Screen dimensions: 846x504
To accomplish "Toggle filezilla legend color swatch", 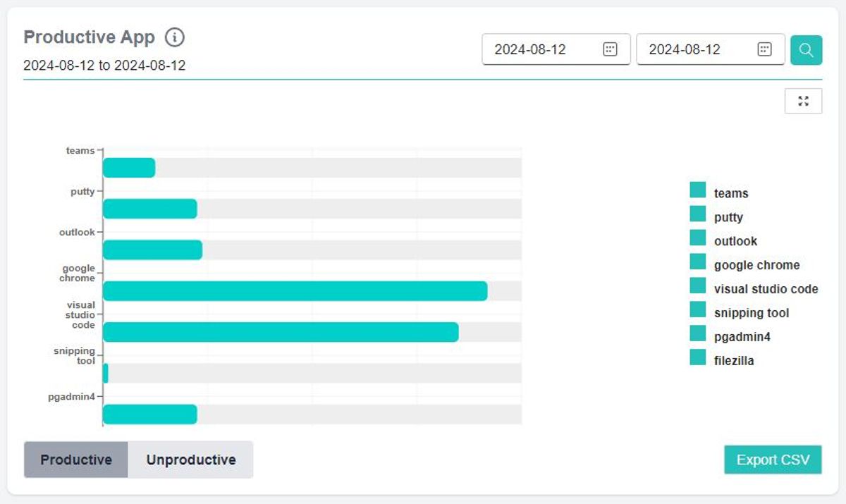I will (698, 357).
